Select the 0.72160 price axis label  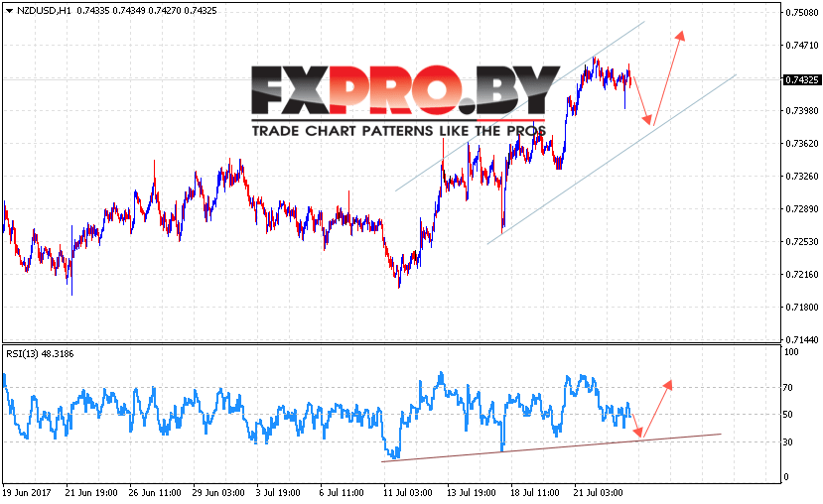pyautogui.click(x=801, y=274)
